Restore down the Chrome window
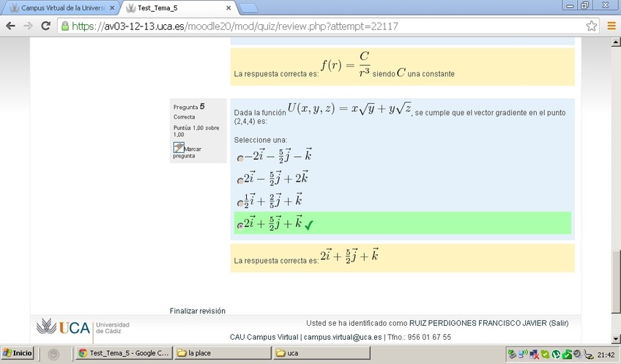The height and width of the screenshot is (364, 621). point(584,6)
